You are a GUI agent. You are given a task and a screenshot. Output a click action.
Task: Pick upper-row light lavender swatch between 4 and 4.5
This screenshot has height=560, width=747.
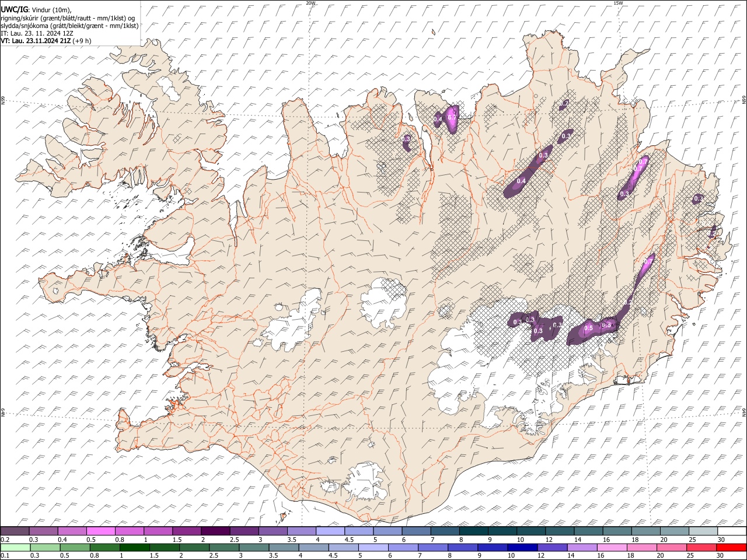tap(330, 531)
